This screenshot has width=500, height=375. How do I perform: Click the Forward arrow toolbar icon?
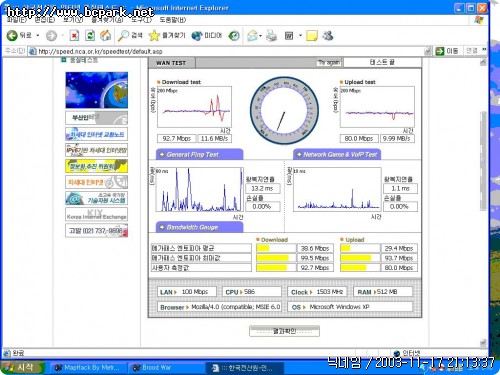click(x=51, y=36)
